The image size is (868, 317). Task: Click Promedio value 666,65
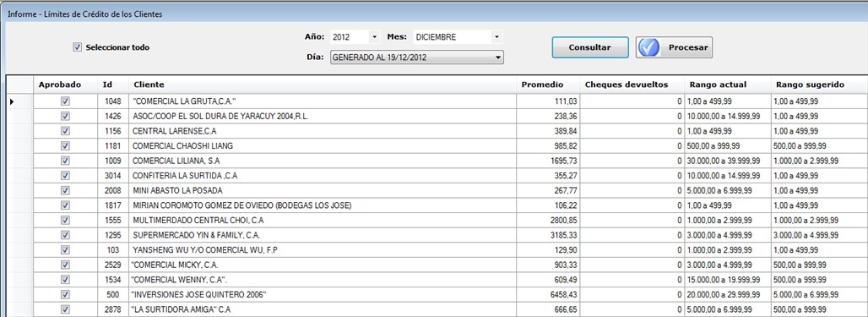coord(548,309)
